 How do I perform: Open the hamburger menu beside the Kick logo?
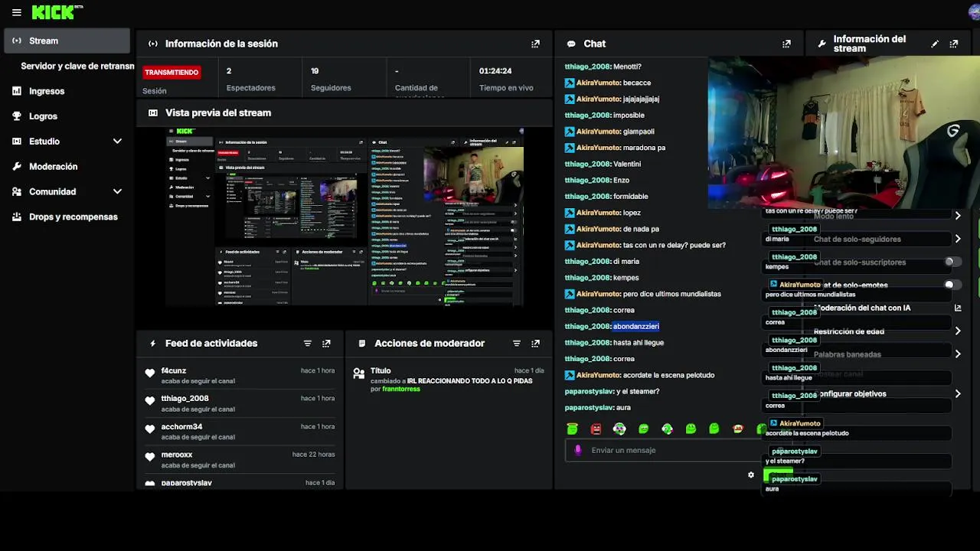[x=16, y=12]
